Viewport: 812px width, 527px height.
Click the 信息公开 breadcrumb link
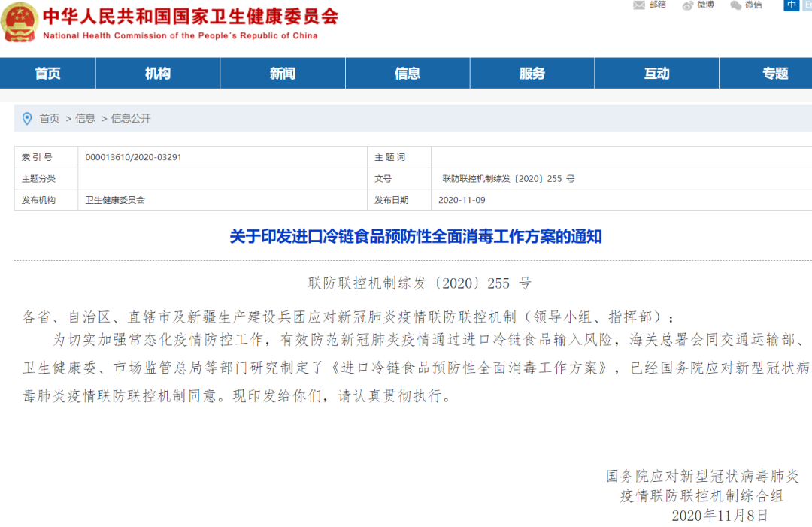[131, 118]
